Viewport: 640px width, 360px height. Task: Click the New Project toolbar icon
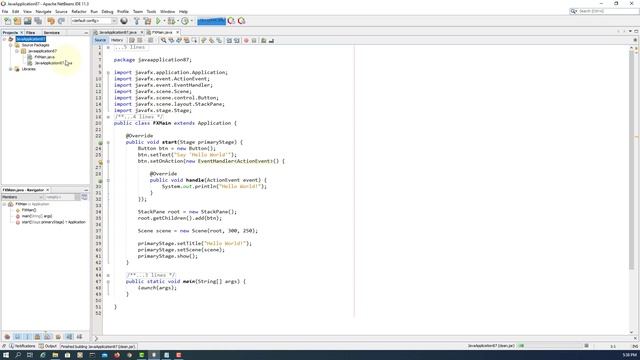click(x=17, y=21)
